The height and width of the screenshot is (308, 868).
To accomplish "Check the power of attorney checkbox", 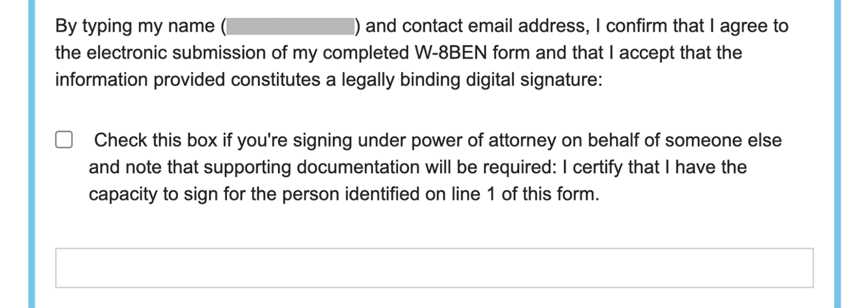I will coord(64,140).
